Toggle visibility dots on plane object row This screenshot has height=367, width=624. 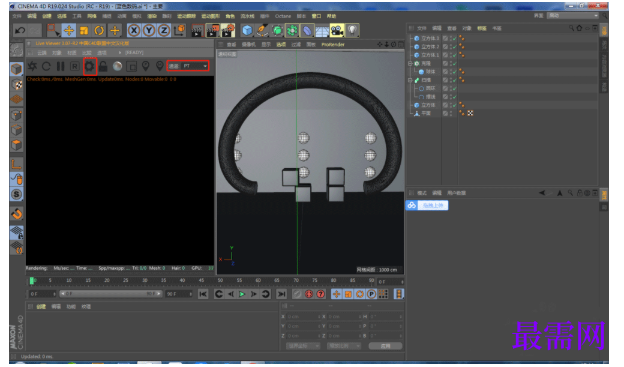[451, 113]
